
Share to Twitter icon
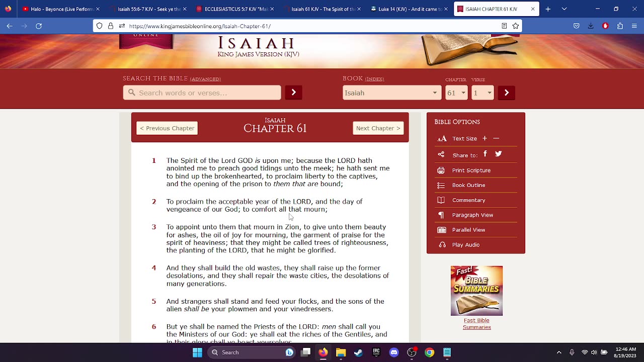[498, 154]
